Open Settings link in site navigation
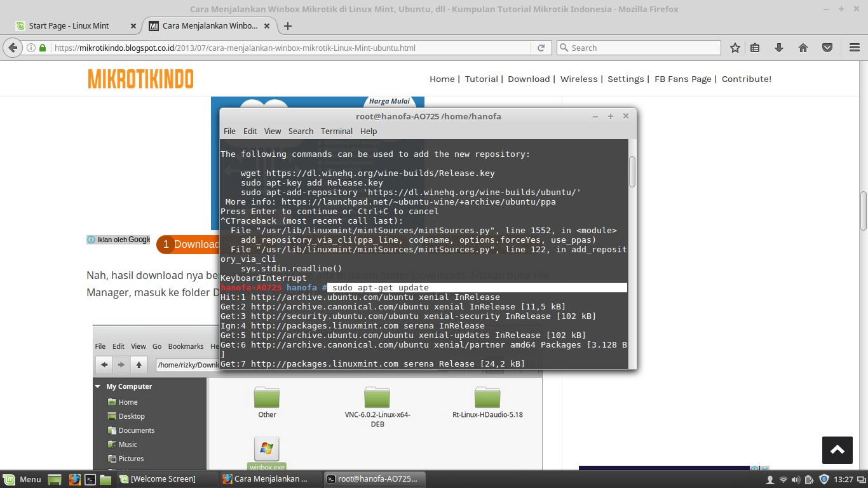Image resolution: width=868 pixels, height=488 pixels. 625,79
